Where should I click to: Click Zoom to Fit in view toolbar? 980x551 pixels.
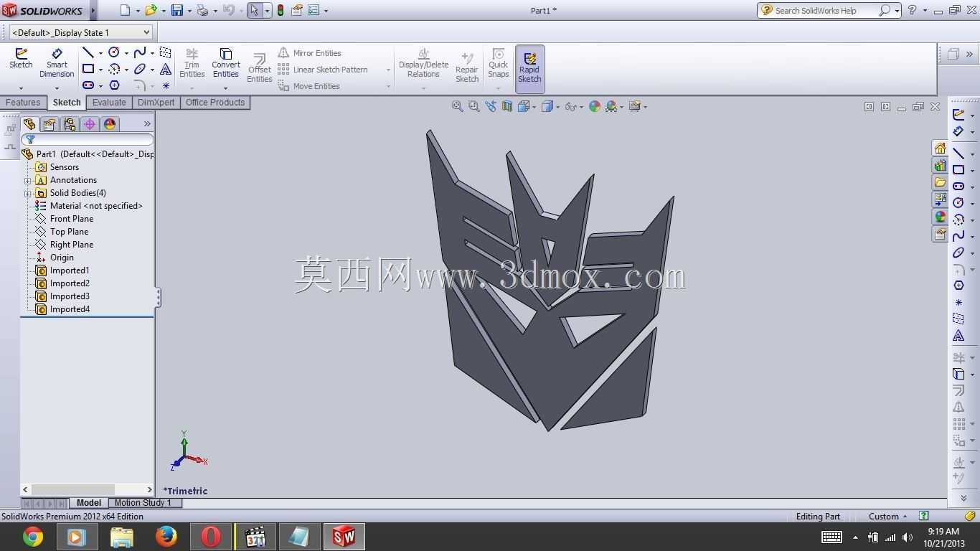click(x=457, y=106)
